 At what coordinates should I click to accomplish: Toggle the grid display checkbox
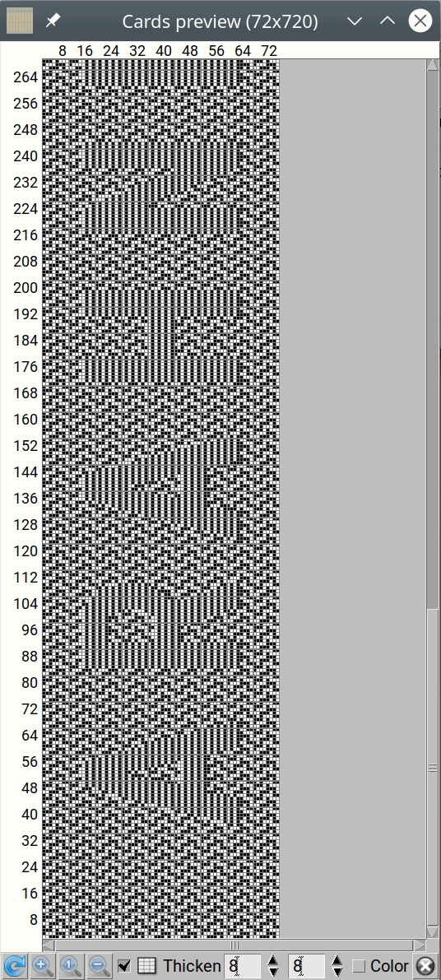click(124, 966)
